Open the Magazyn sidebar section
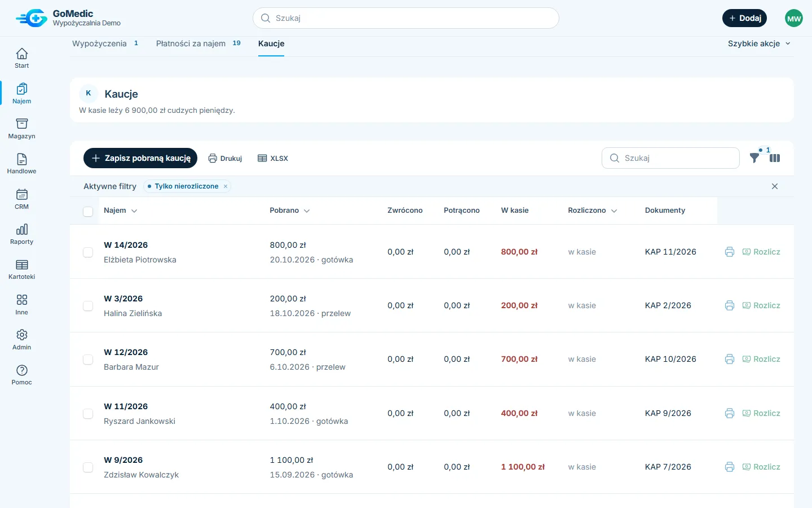Viewport: 812px width, 508px height. tap(21, 129)
